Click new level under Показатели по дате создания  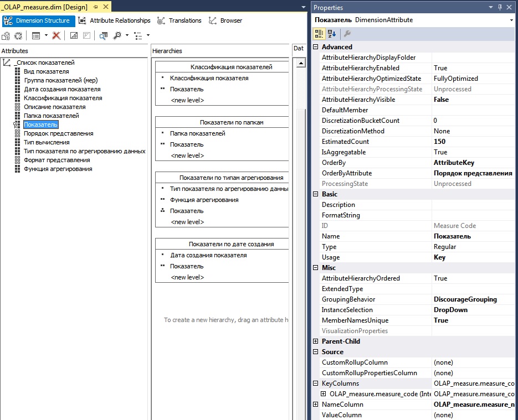point(187,277)
